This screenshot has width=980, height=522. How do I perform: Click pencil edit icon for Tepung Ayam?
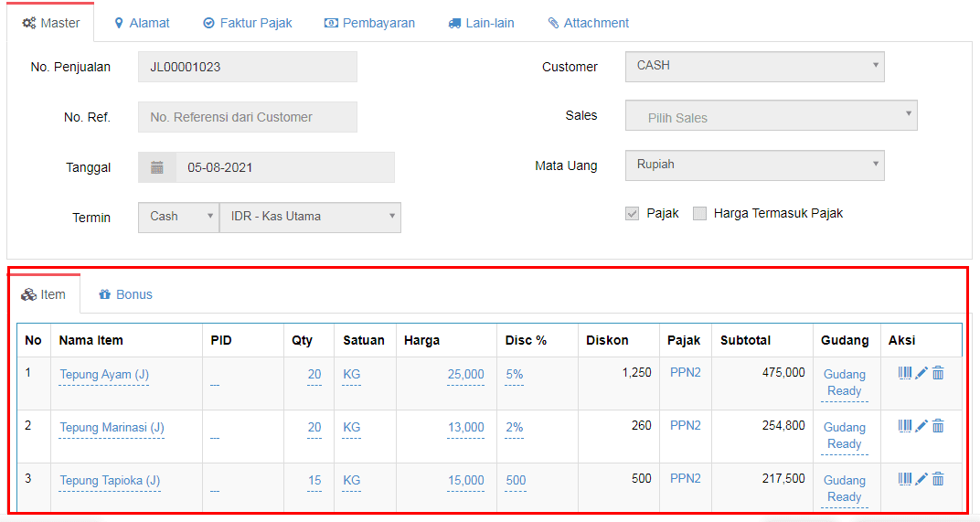coord(921,373)
